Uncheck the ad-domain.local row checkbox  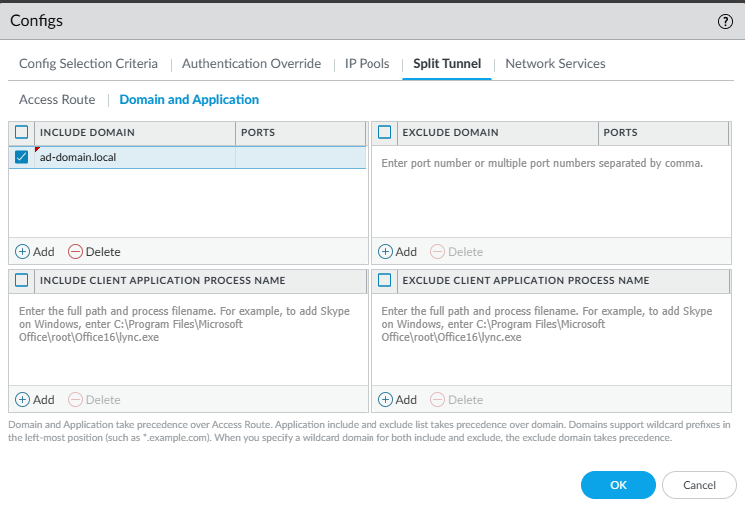point(22,157)
